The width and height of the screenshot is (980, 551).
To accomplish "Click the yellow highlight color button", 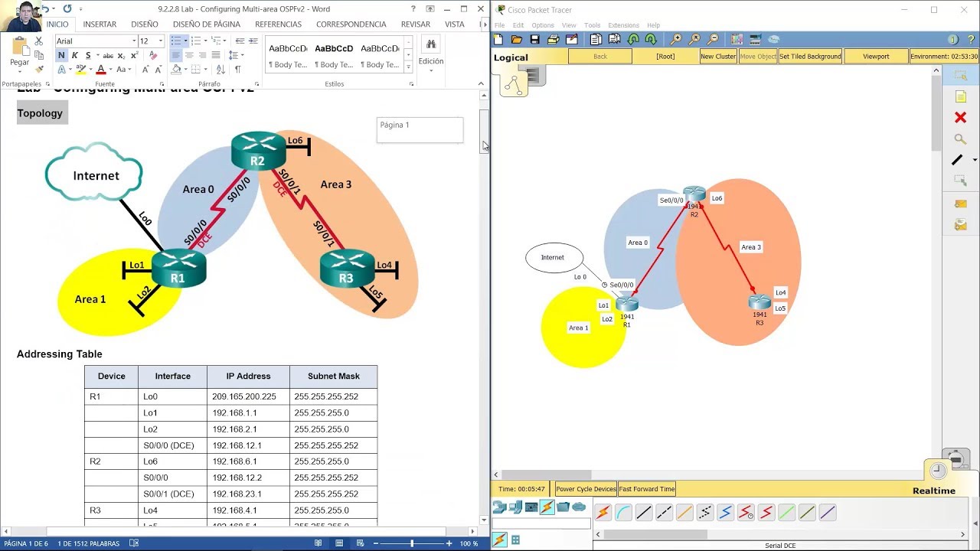I will pyautogui.click(x=80, y=70).
